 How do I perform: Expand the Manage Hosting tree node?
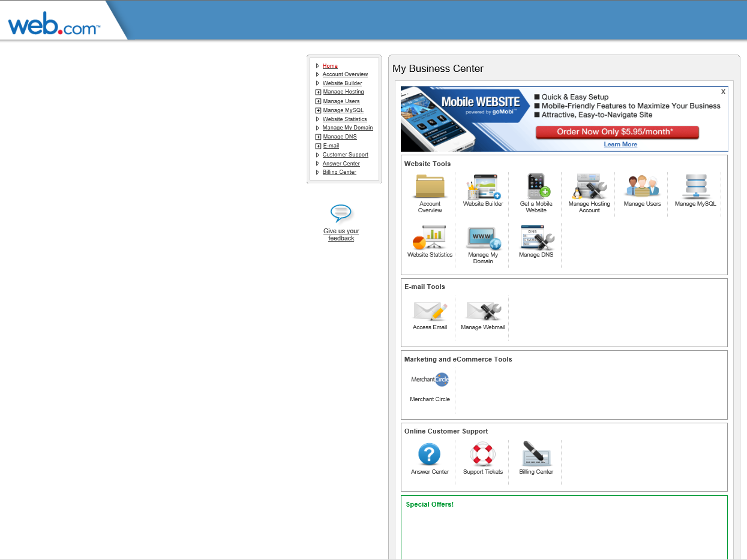(x=318, y=92)
